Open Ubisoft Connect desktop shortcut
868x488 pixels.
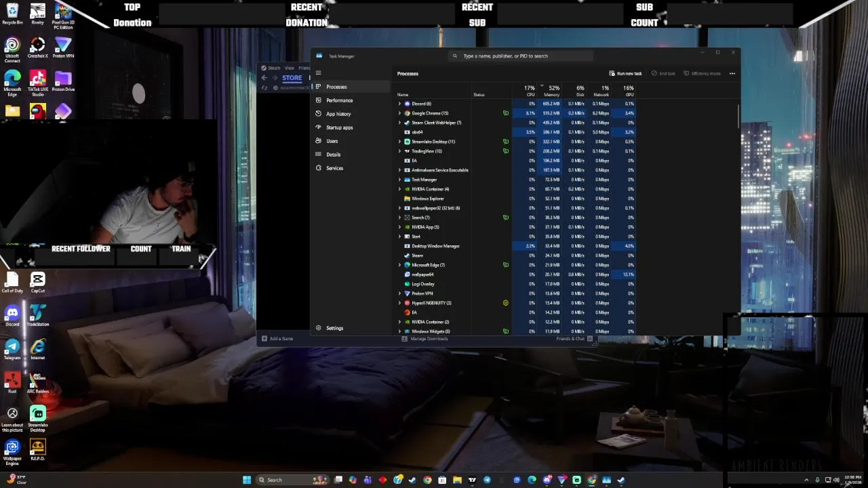[x=12, y=49]
